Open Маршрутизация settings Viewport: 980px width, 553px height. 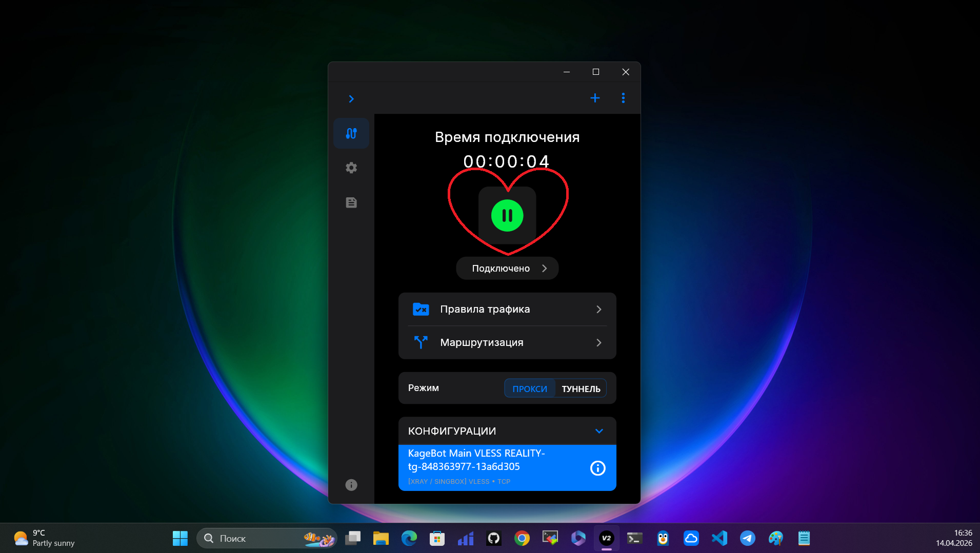click(x=507, y=342)
